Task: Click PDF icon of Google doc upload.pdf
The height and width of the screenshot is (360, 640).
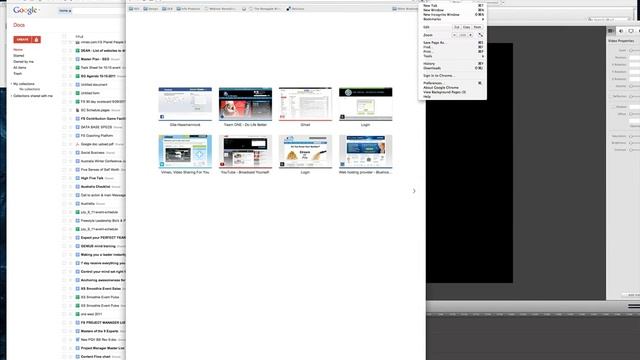Action: [77, 144]
